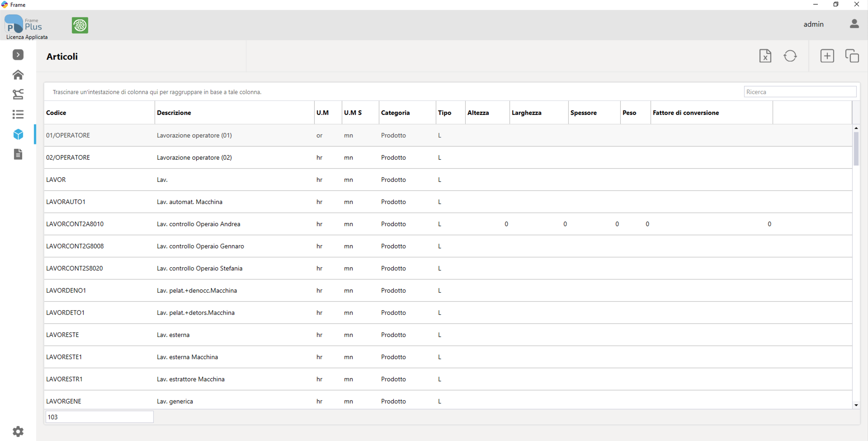The width and height of the screenshot is (868, 441).
Task: Click scrollbar up arrow of table
Action: [856, 128]
